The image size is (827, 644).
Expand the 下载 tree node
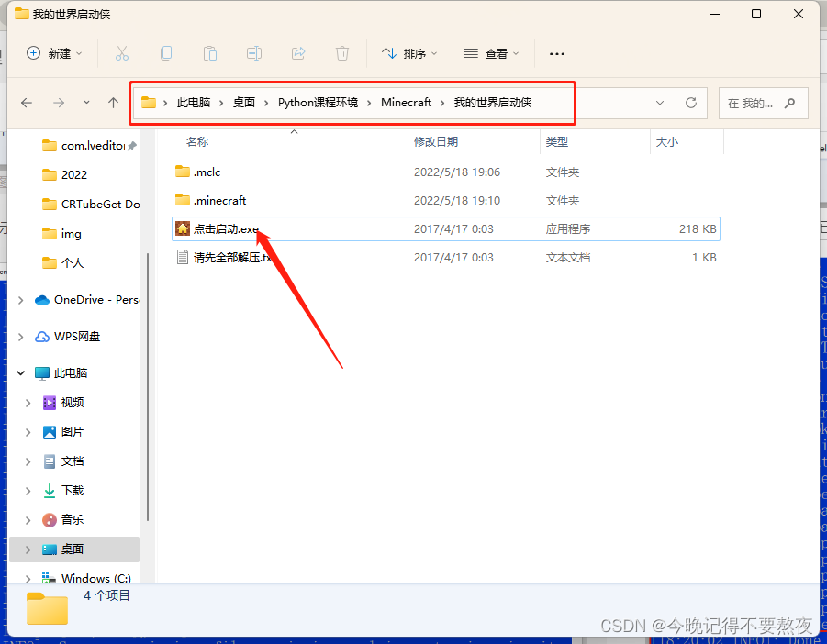click(28, 491)
